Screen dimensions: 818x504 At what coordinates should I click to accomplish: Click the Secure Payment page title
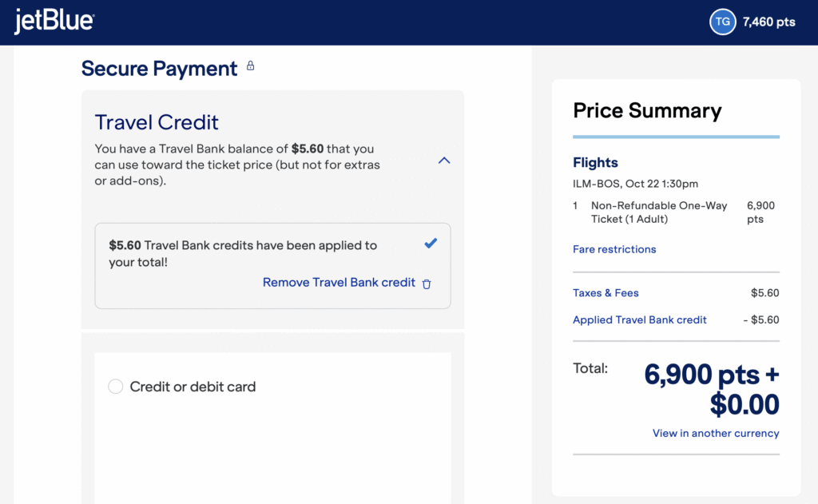click(x=159, y=69)
